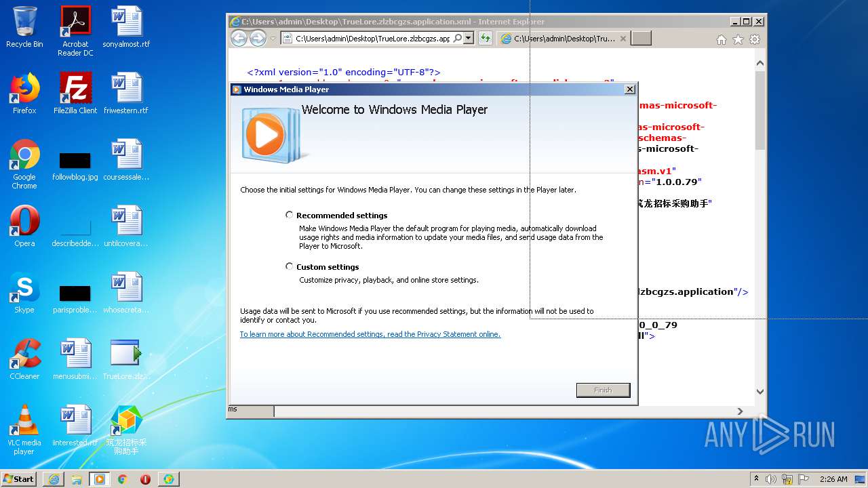Click the Windows Media Player taskbar button
Viewport: 868px width, 488px height.
[x=100, y=479]
